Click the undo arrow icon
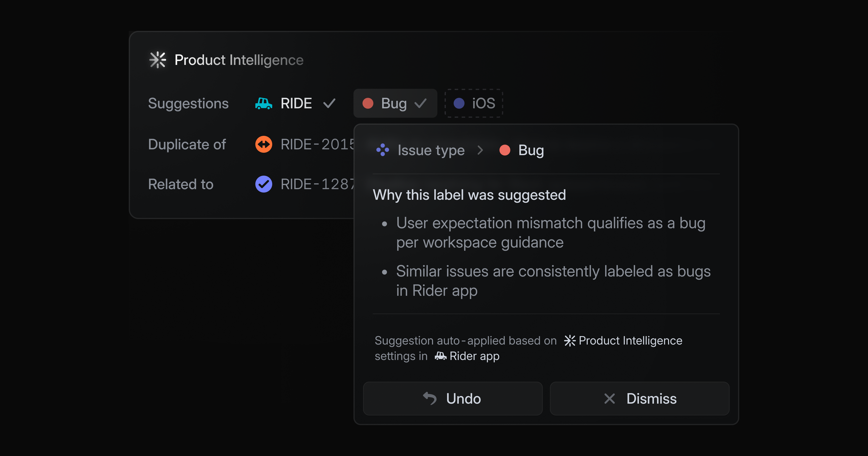868x456 pixels. coord(430,398)
